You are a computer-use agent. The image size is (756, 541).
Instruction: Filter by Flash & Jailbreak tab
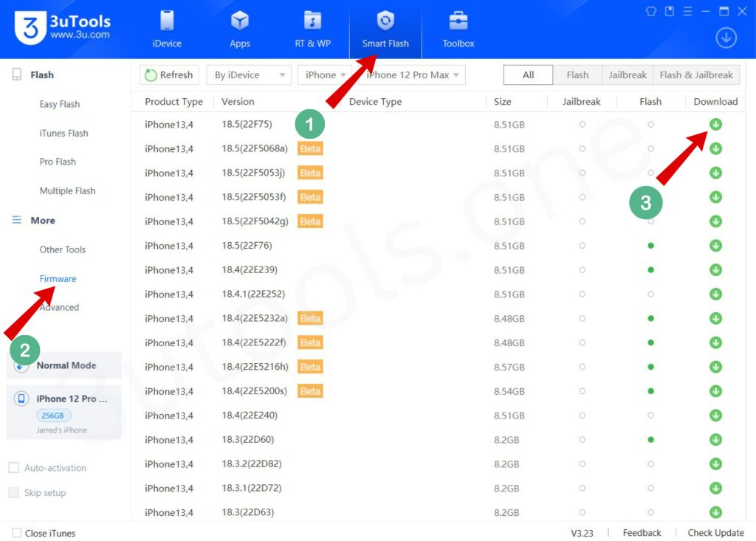pos(696,75)
